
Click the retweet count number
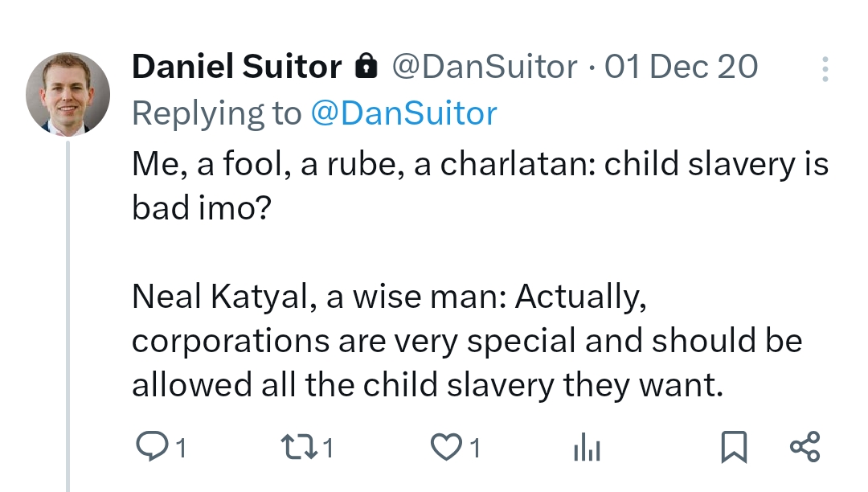tap(328, 448)
